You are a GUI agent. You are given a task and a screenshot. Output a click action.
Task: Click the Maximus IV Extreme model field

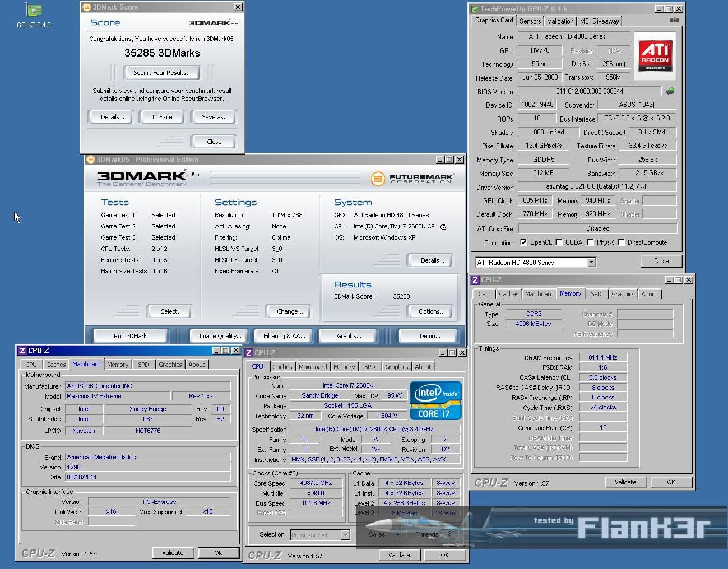[x=118, y=396]
